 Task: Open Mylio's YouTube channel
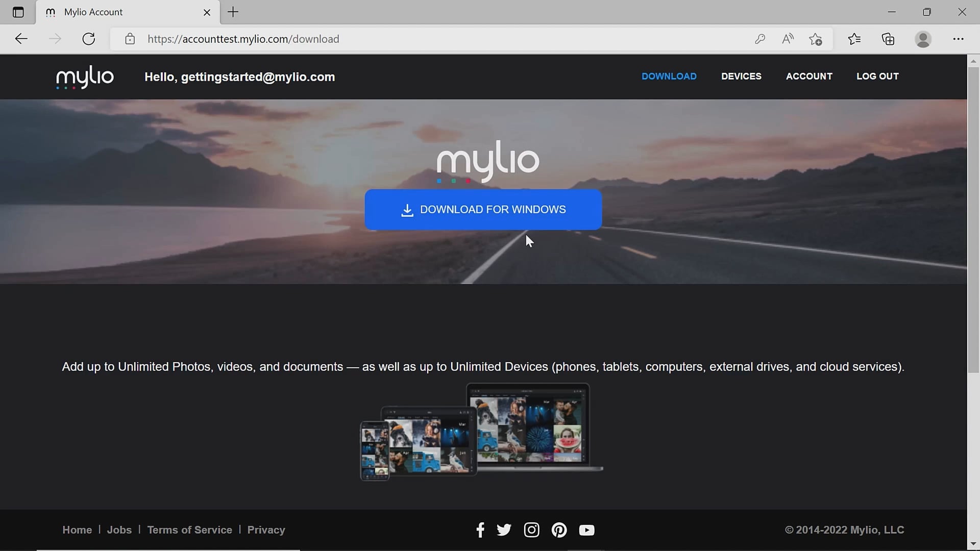pyautogui.click(x=586, y=530)
